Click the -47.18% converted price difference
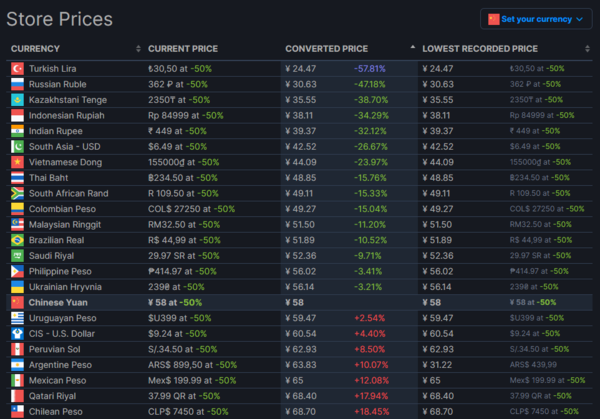600x419 pixels. [x=370, y=84]
